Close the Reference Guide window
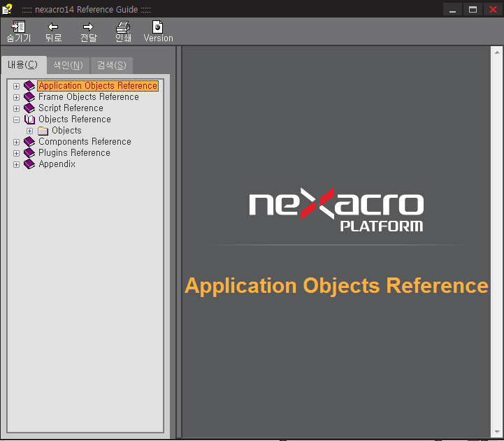The width and height of the screenshot is (504, 441). click(493, 9)
